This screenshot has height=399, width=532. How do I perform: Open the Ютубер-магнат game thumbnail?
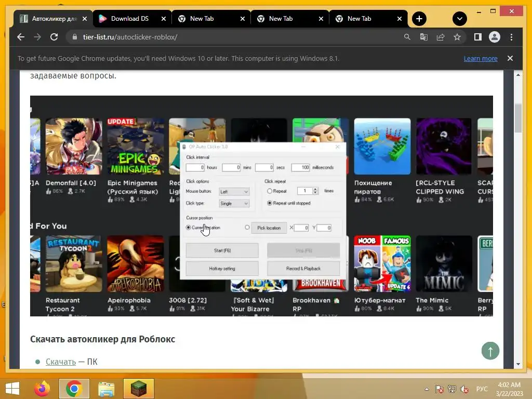382,263
